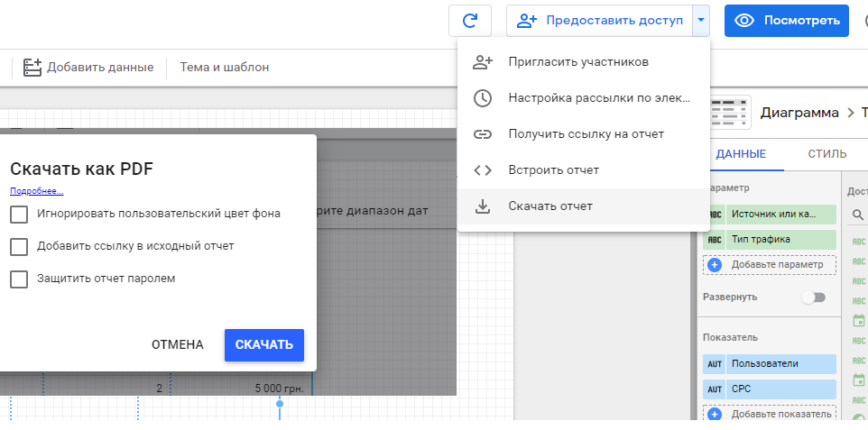Switch to the СТИЛЬ tab
Image resolution: width=868 pixels, height=430 pixels.
[826, 154]
